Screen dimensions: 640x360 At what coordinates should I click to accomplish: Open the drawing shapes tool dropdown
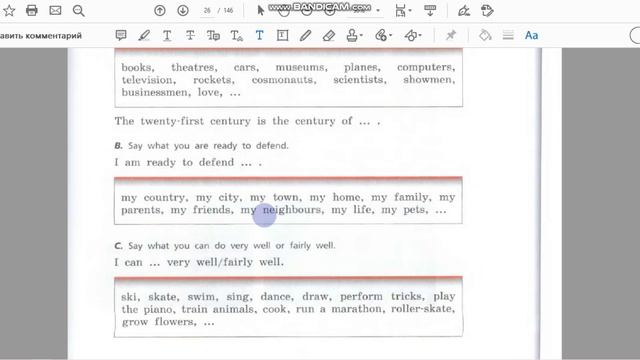413,36
